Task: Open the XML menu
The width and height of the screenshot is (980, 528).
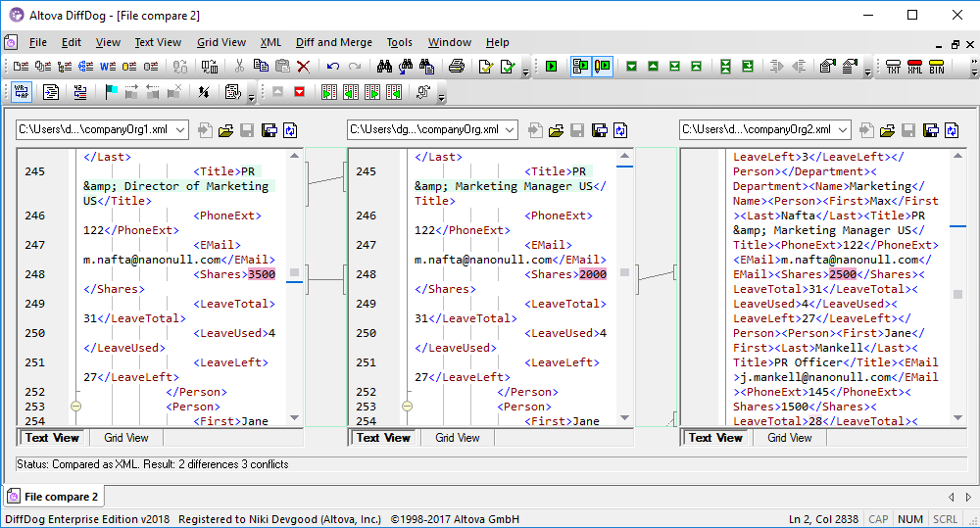Action: (270, 42)
